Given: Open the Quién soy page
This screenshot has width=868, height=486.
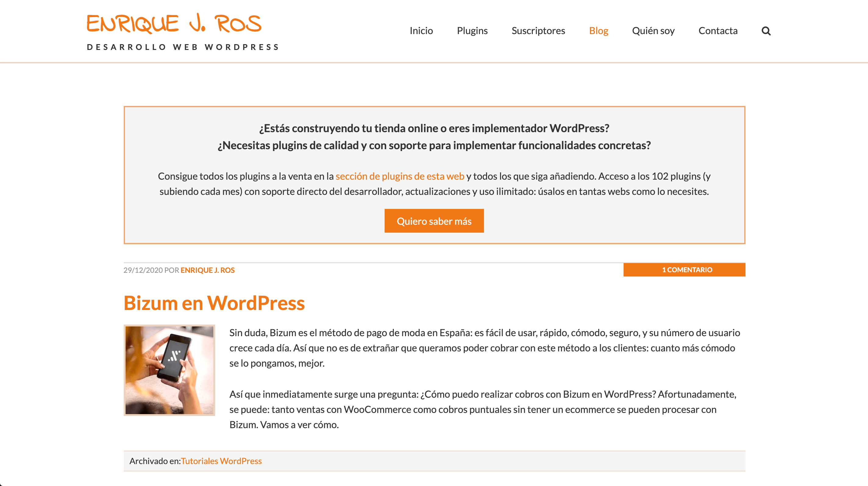Looking at the screenshot, I should click(x=653, y=31).
